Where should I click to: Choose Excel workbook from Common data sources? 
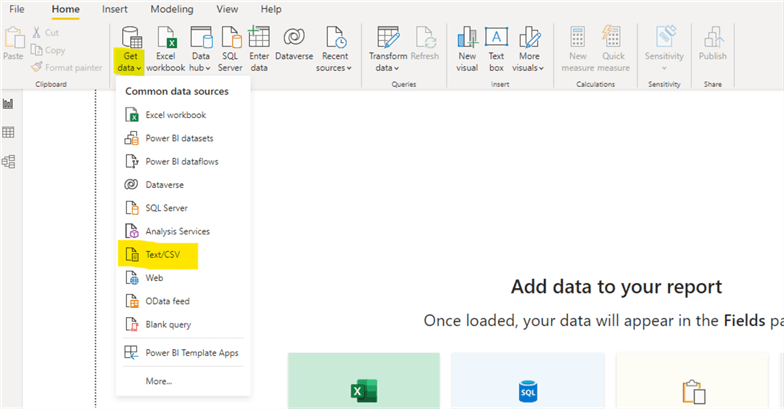click(183, 115)
